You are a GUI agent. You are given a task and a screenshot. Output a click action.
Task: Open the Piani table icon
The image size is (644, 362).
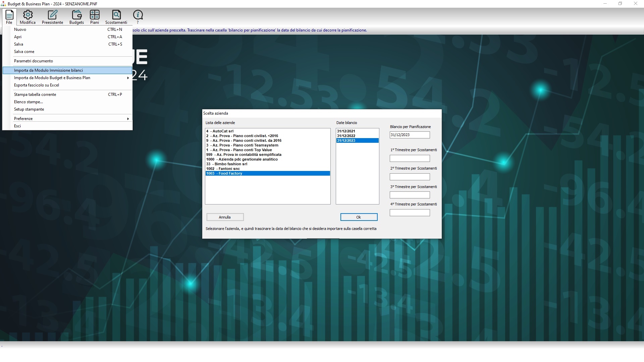95,17
